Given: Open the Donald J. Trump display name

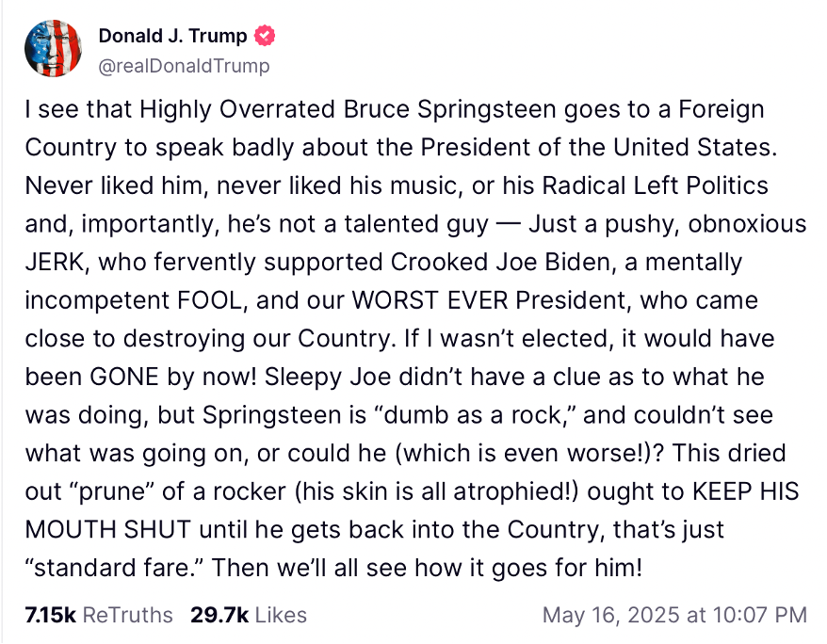Looking at the screenshot, I should coord(172,37).
